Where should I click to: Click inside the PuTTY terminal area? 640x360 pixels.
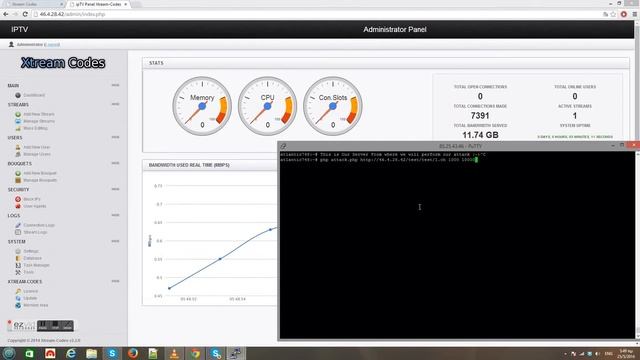(x=456, y=245)
